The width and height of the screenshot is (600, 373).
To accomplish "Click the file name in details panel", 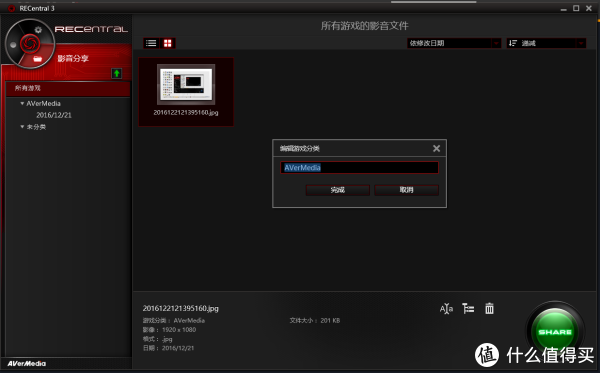I will pos(181,308).
